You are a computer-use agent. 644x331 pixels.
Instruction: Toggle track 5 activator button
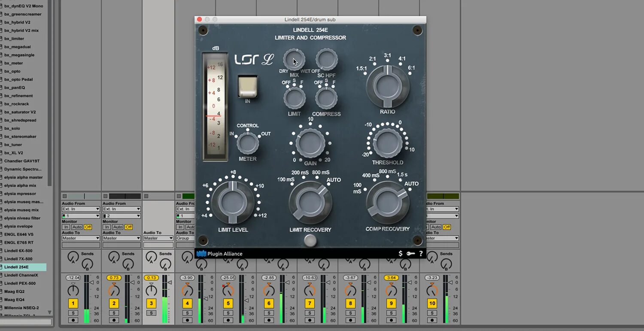click(x=228, y=304)
